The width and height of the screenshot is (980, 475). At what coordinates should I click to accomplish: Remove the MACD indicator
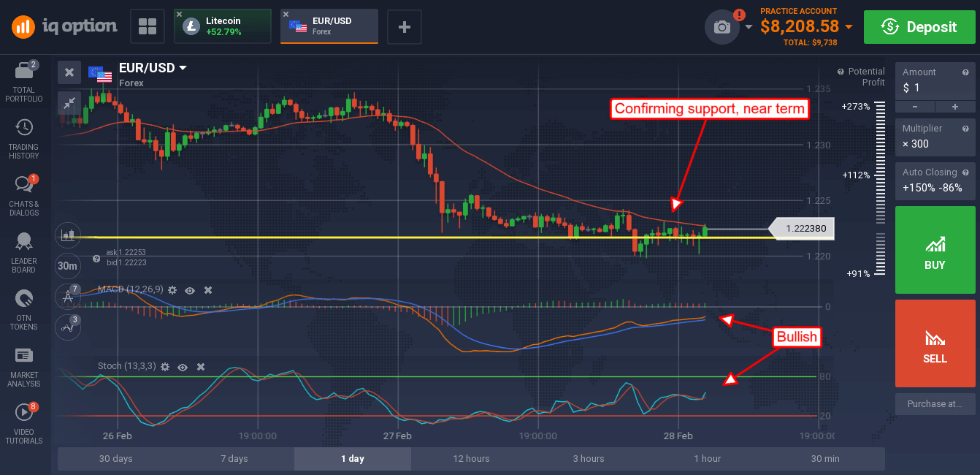click(208, 290)
